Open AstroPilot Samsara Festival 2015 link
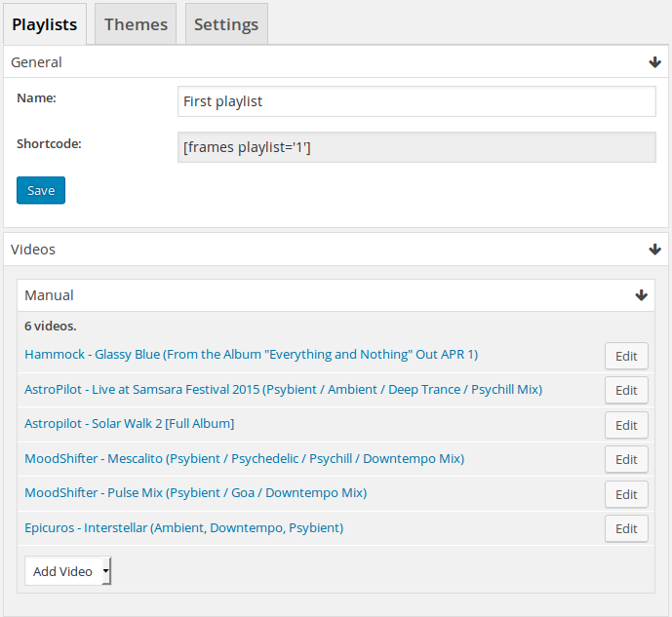 tap(283, 389)
